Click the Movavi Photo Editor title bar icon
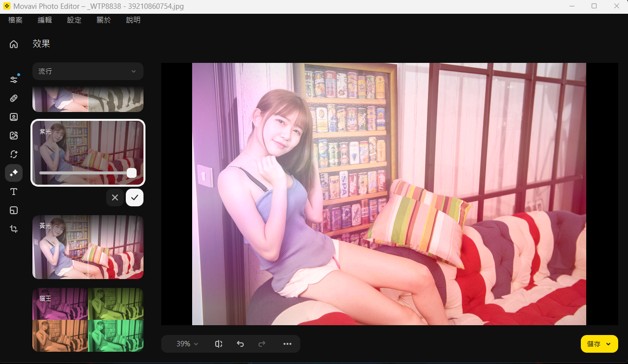This screenshot has width=628, height=364. [x=7, y=6]
